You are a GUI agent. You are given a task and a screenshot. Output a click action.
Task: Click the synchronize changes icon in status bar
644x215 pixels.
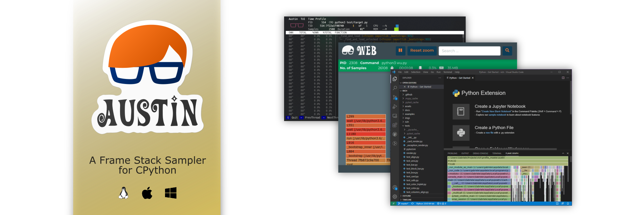click(413, 204)
